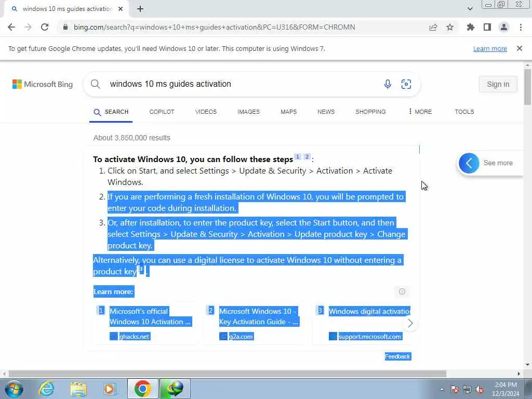The height and width of the screenshot is (399, 532).
Task: Click the support.microsoft.com source link
Action: (370, 337)
